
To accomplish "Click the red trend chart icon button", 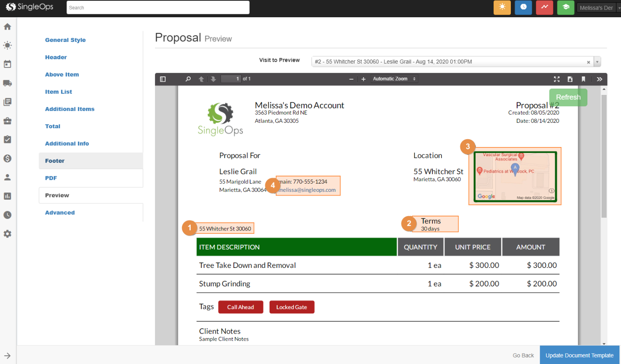I will (x=544, y=7).
